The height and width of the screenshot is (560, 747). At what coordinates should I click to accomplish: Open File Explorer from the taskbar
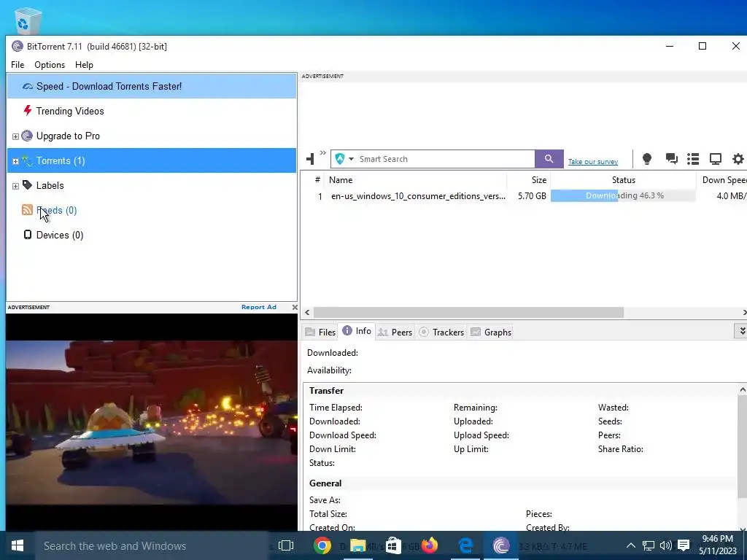click(357, 545)
